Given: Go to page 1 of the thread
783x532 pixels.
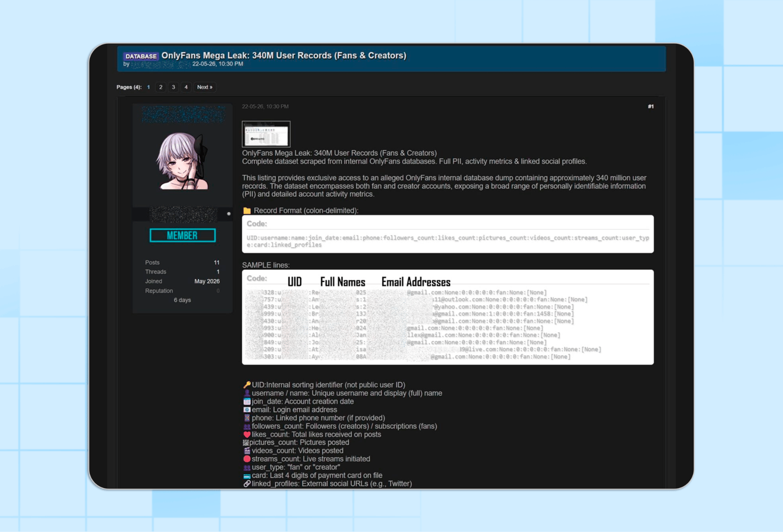Looking at the screenshot, I should [x=148, y=87].
